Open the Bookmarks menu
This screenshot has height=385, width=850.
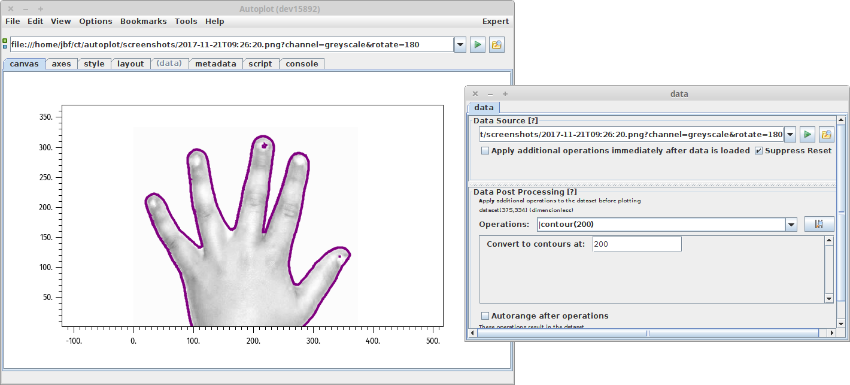pos(144,22)
